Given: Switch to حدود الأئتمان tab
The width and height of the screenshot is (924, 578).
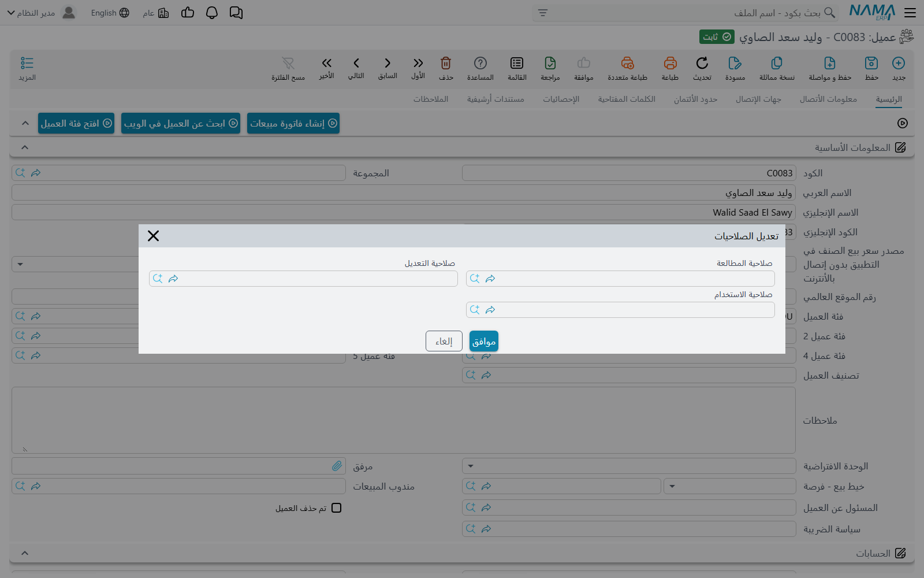Looking at the screenshot, I should [x=695, y=99].
